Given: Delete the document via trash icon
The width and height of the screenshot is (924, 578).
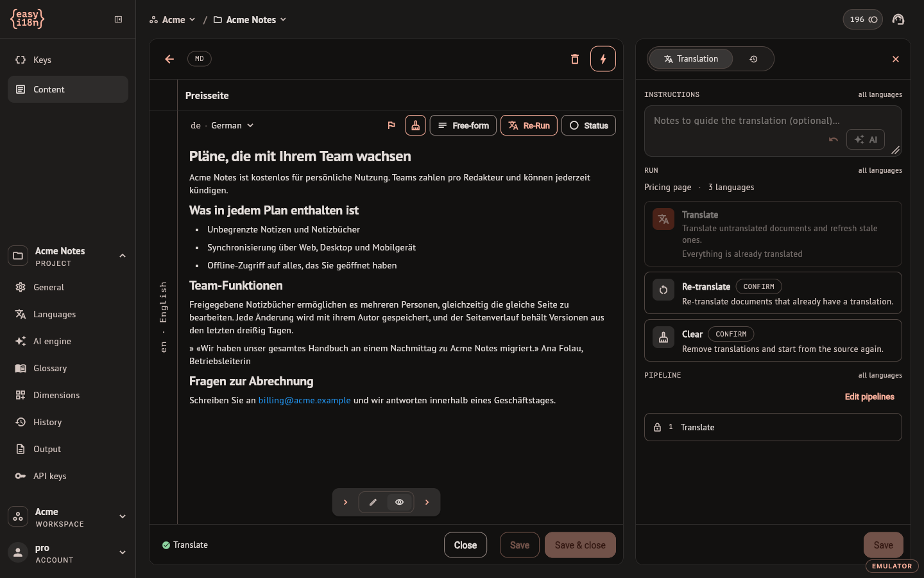Looking at the screenshot, I should 575,59.
